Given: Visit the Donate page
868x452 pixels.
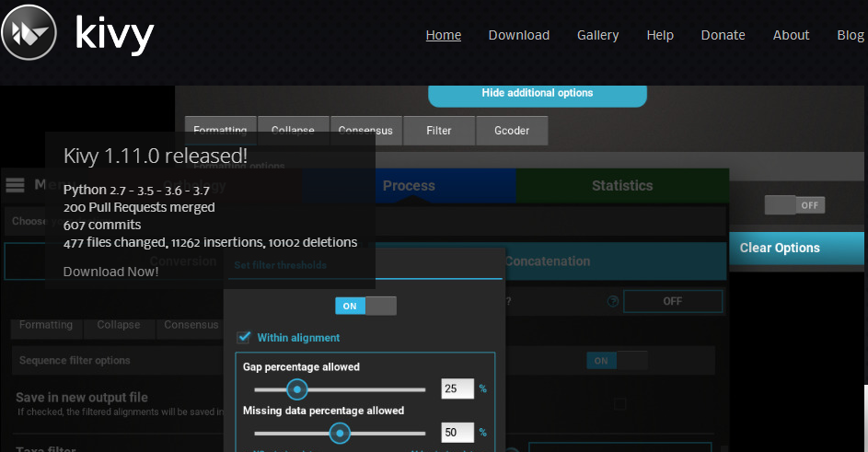Looking at the screenshot, I should [x=723, y=35].
